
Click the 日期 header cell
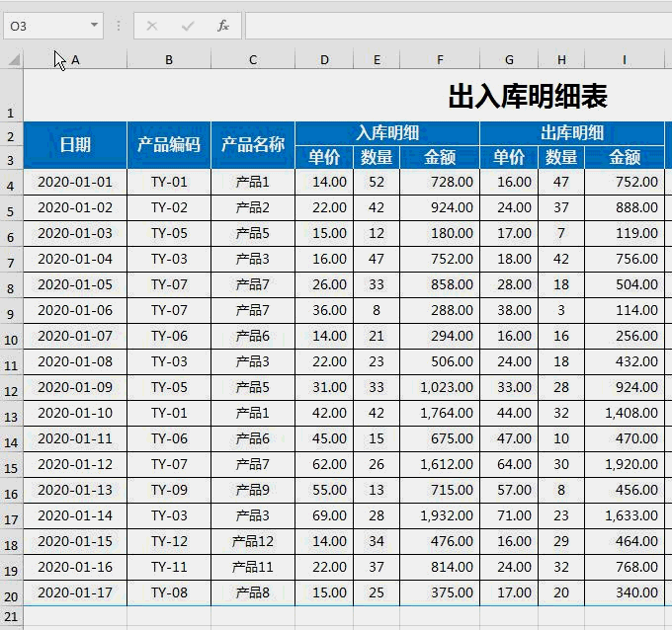click(75, 145)
